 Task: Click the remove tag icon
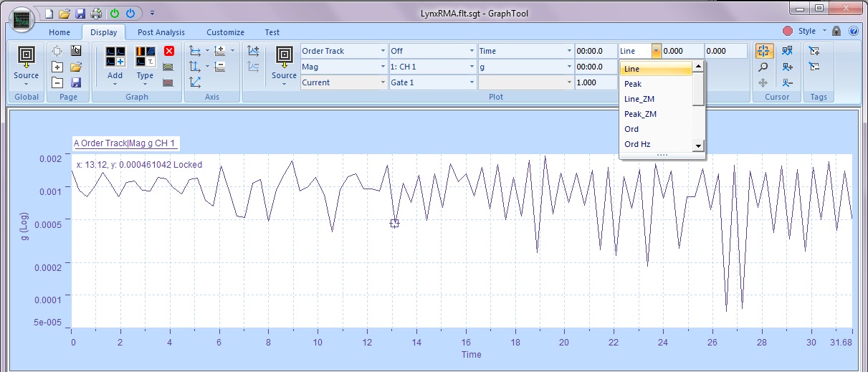coord(814,67)
